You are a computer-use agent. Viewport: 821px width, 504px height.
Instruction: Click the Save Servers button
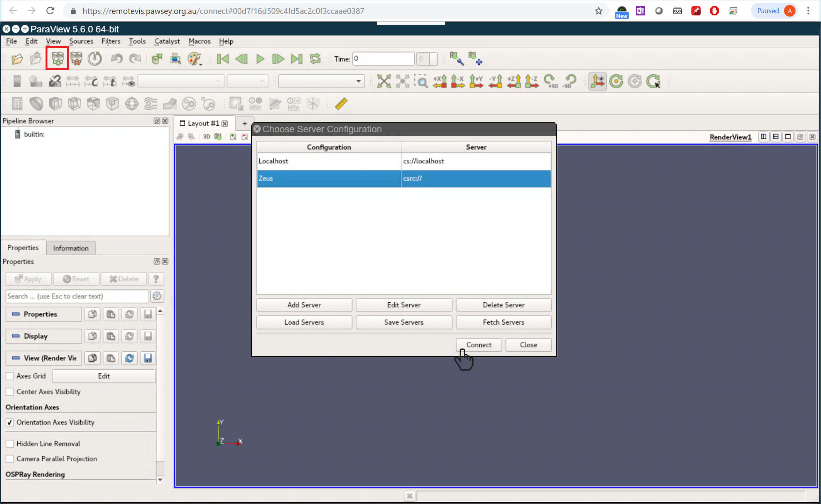[404, 322]
